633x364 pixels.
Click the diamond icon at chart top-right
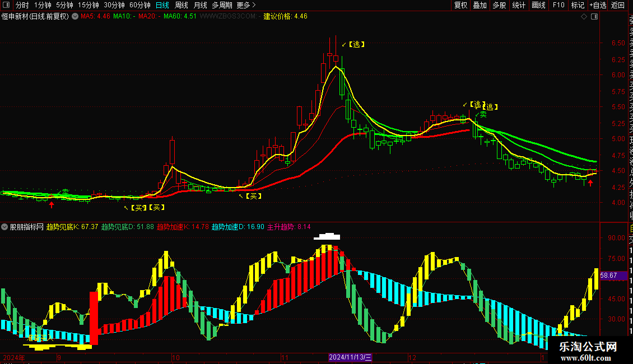584,17
